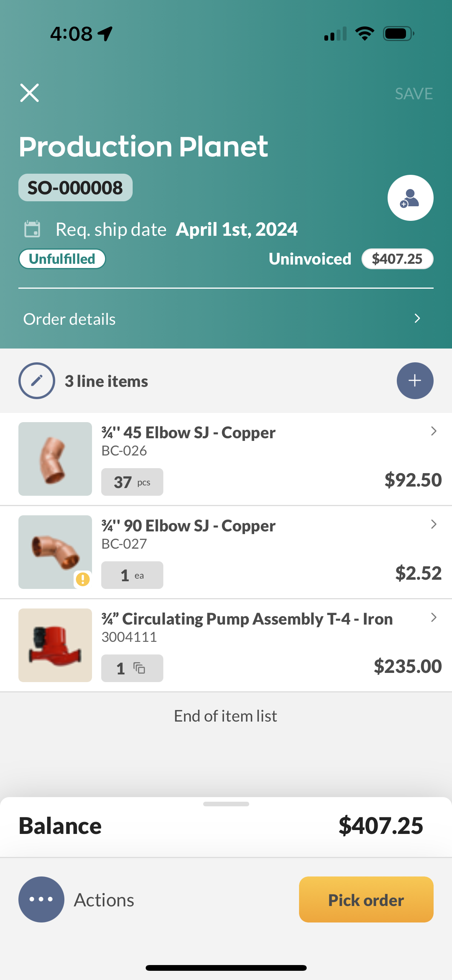Tap the plus add line item button
Image resolution: width=452 pixels, height=980 pixels.
(415, 381)
